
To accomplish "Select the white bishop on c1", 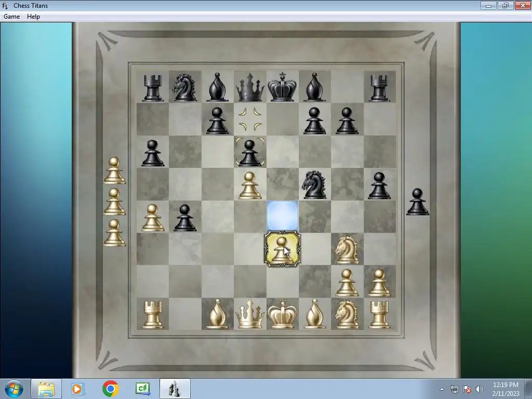I will (217, 314).
